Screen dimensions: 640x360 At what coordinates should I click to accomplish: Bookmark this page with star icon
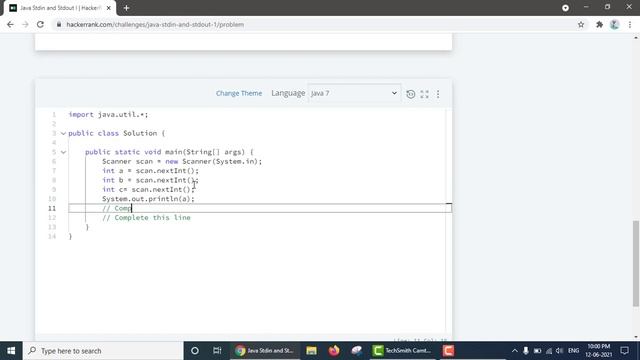pyautogui.click(x=581, y=24)
